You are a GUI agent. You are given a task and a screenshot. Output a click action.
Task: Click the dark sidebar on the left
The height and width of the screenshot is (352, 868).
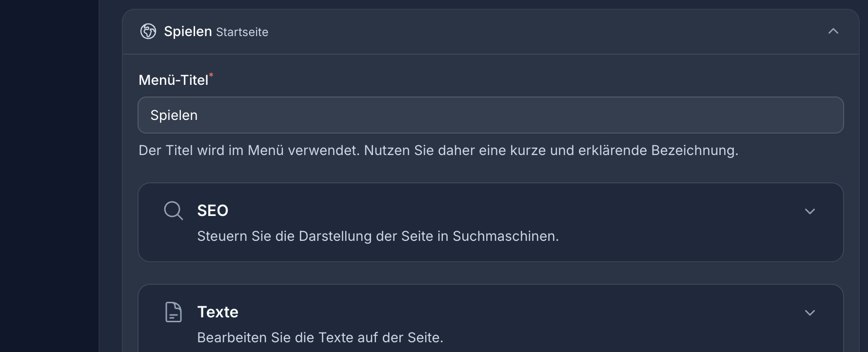point(49,176)
